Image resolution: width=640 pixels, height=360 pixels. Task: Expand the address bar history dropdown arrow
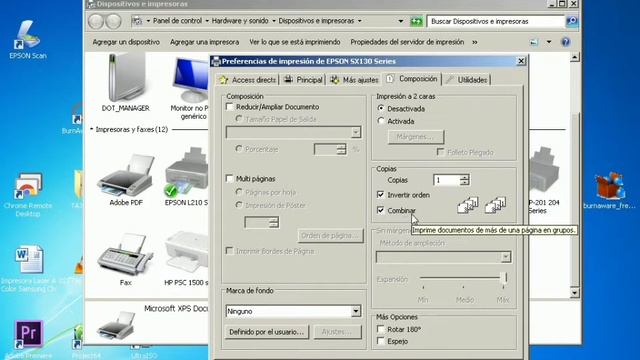coord(401,21)
